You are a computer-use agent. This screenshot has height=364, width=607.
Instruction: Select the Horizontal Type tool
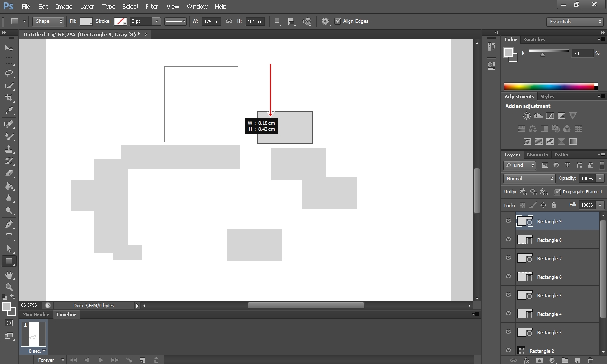(x=9, y=237)
